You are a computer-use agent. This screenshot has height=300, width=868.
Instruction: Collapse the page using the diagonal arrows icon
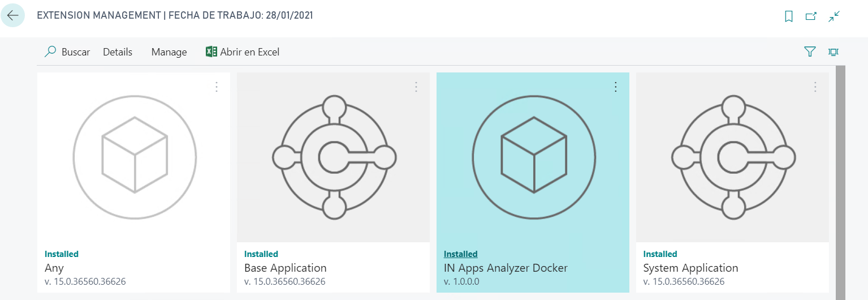pos(834,16)
